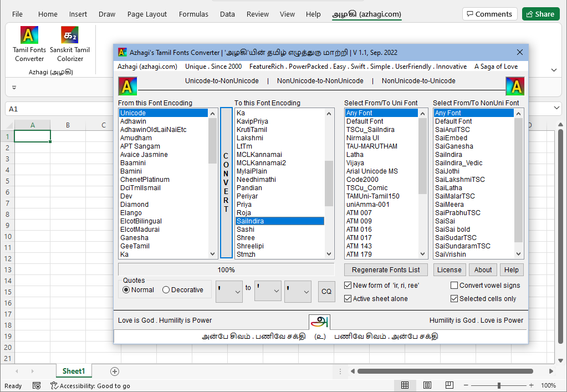The height and width of the screenshot is (392, 567).
Task: Switch to Normal view in status bar
Action: (405, 385)
